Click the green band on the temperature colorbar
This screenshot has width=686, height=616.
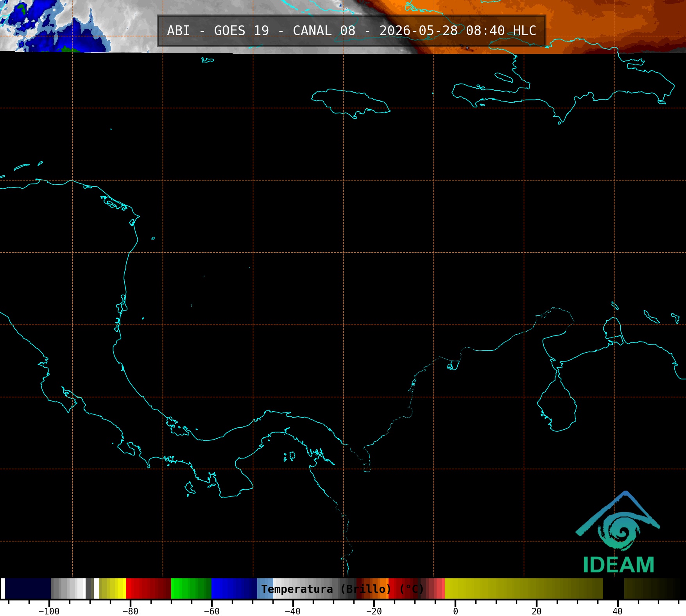(191, 588)
